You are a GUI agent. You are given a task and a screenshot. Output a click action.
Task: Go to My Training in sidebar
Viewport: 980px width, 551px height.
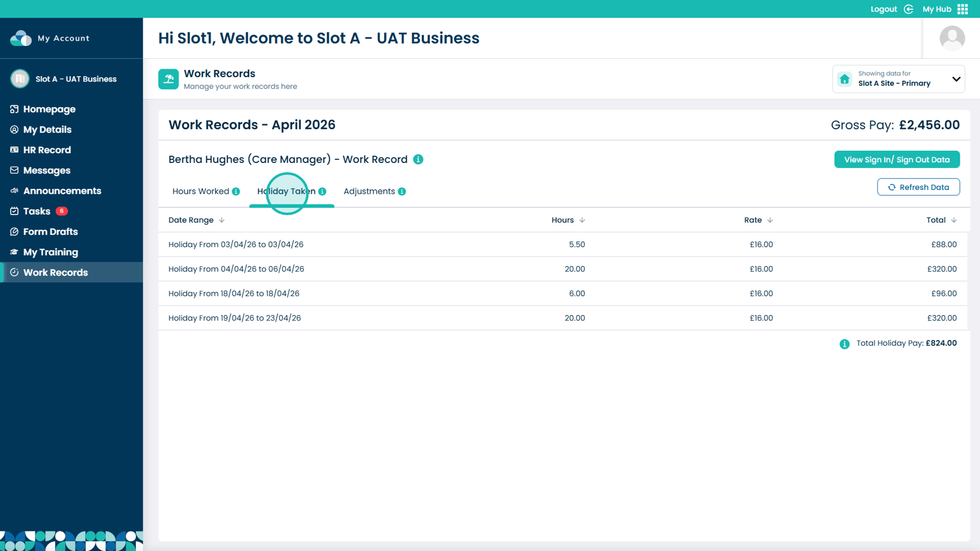(50, 252)
